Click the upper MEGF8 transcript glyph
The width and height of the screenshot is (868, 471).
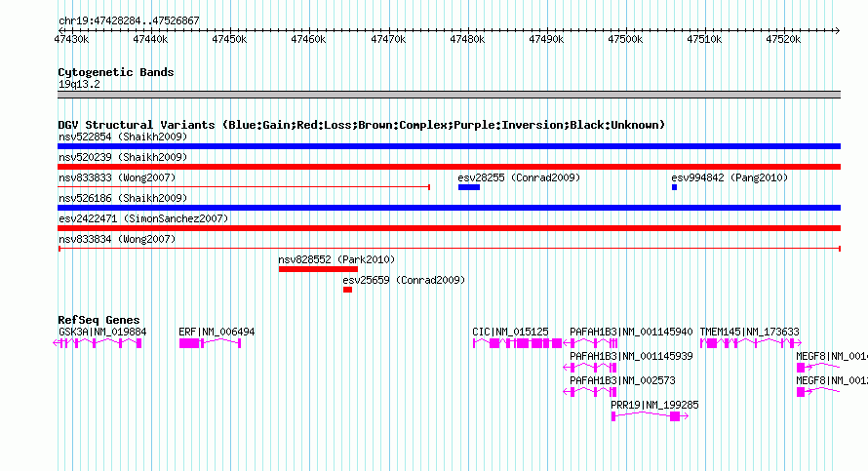[818, 368]
